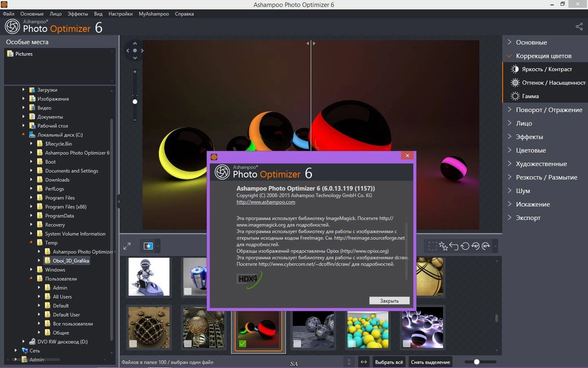Image resolution: width=588 pixels, height=368 pixels.
Task: Click the circular reset arrow icon
Action: pos(465,246)
